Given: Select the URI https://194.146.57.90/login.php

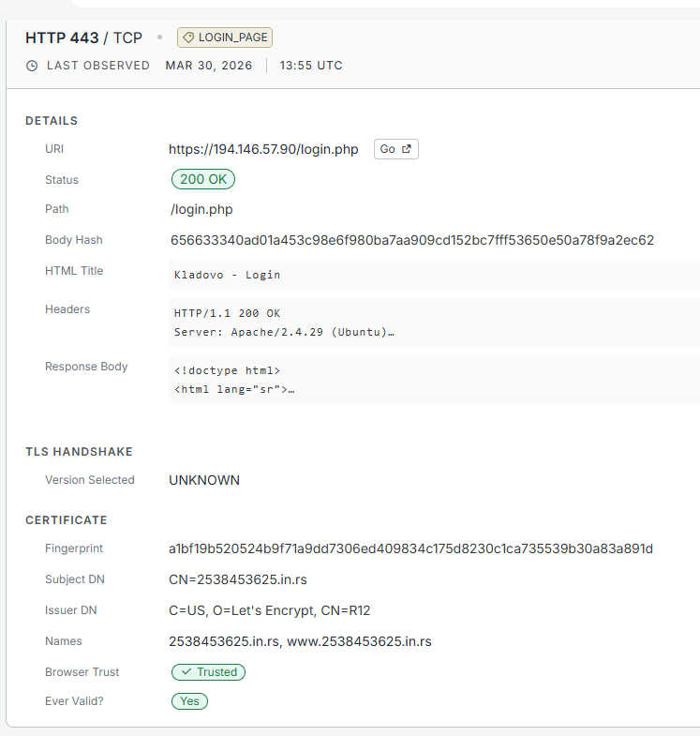Looking at the screenshot, I should tap(263, 149).
